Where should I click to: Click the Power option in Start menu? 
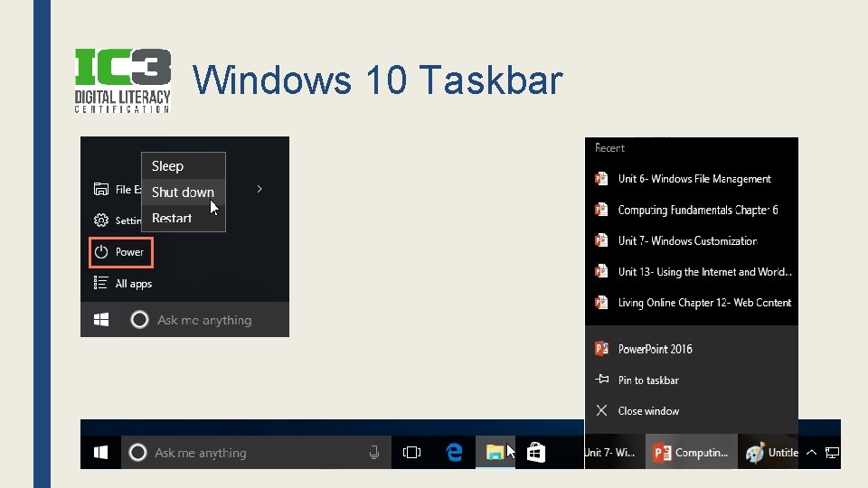120,252
